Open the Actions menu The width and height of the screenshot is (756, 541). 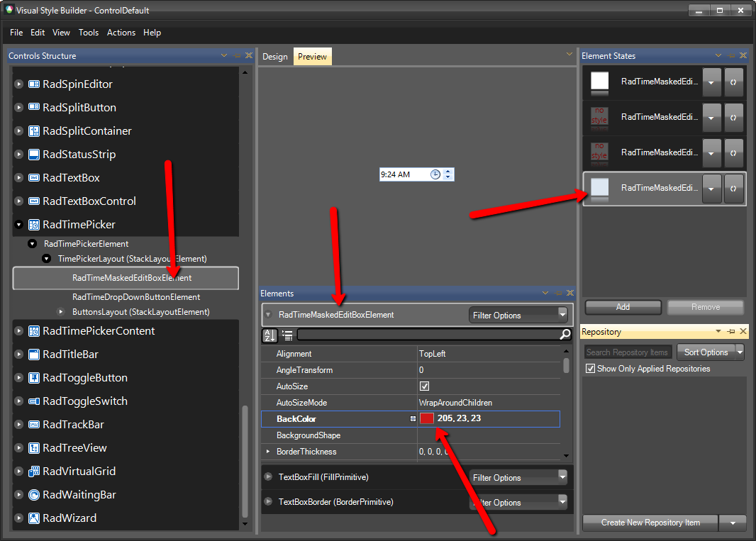coord(121,33)
